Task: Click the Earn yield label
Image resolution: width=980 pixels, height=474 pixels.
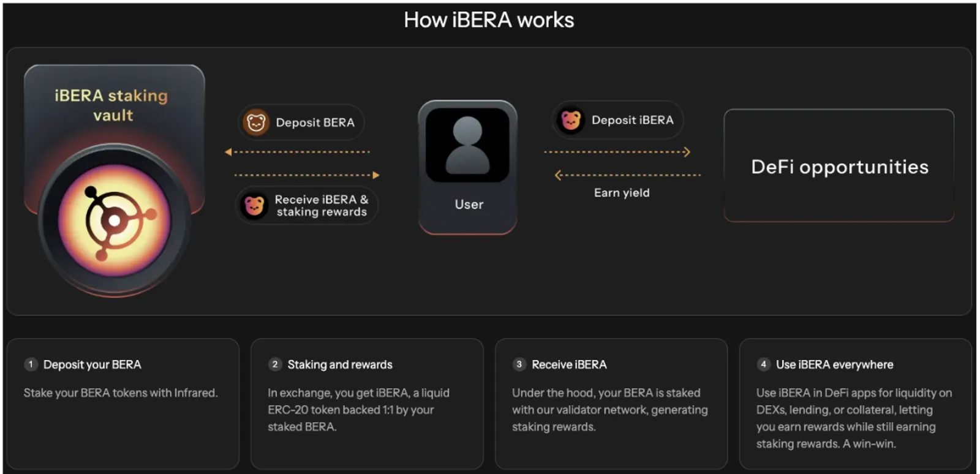Action: pos(622,193)
